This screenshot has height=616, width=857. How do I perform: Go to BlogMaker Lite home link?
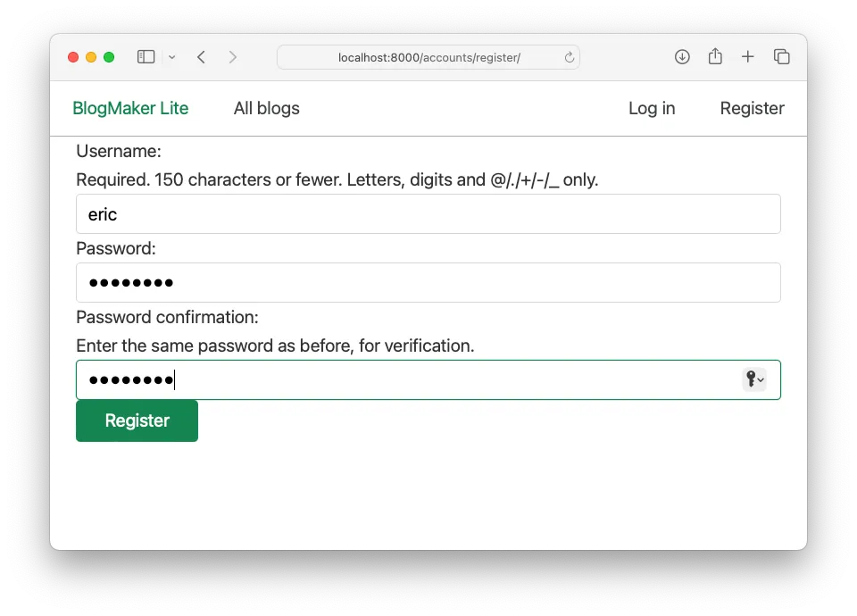(130, 108)
